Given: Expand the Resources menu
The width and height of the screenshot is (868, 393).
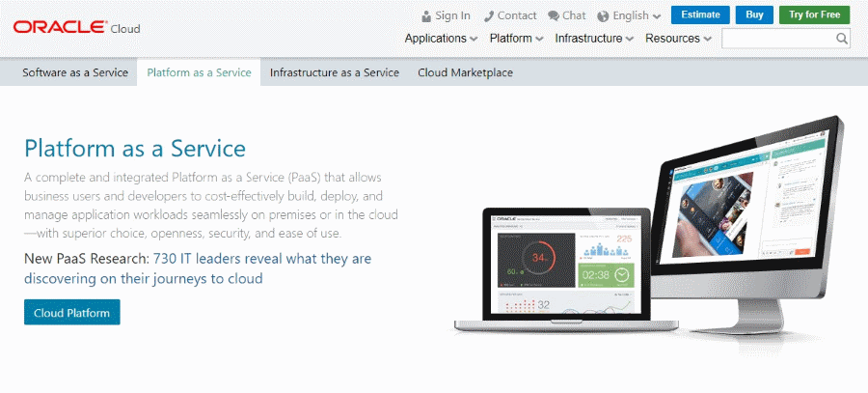Looking at the screenshot, I should click(x=679, y=39).
